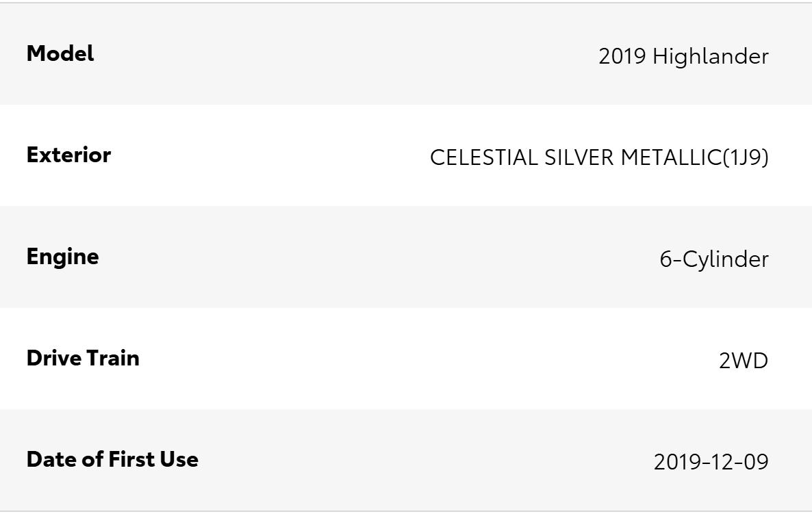
Task: Click the Model row background
Action: coord(406,54)
